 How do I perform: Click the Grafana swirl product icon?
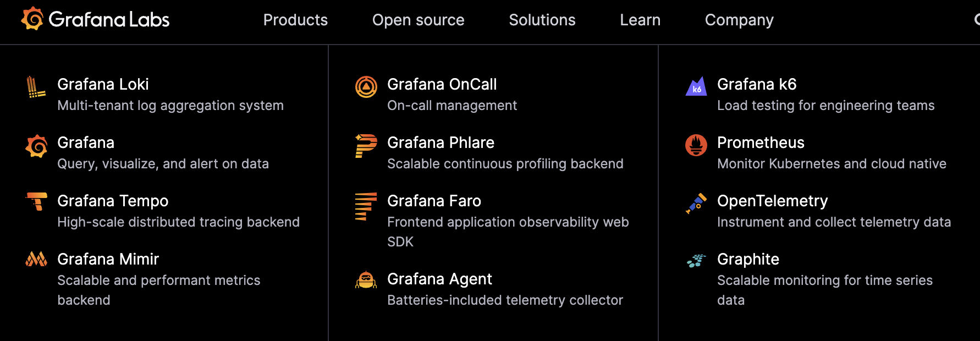[x=36, y=146]
